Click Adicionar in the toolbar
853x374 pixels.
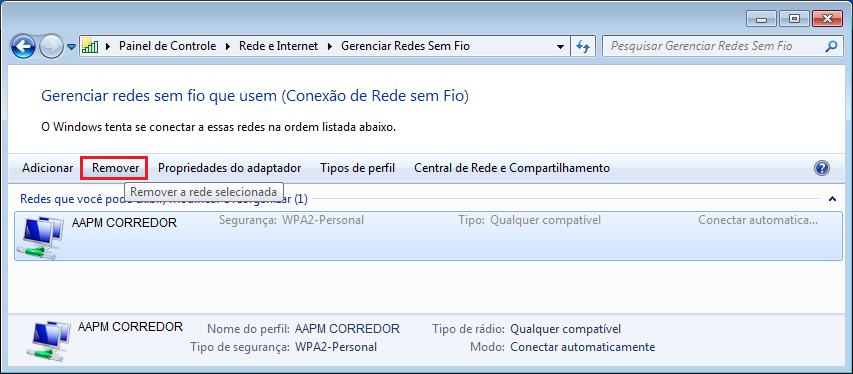[47, 168]
